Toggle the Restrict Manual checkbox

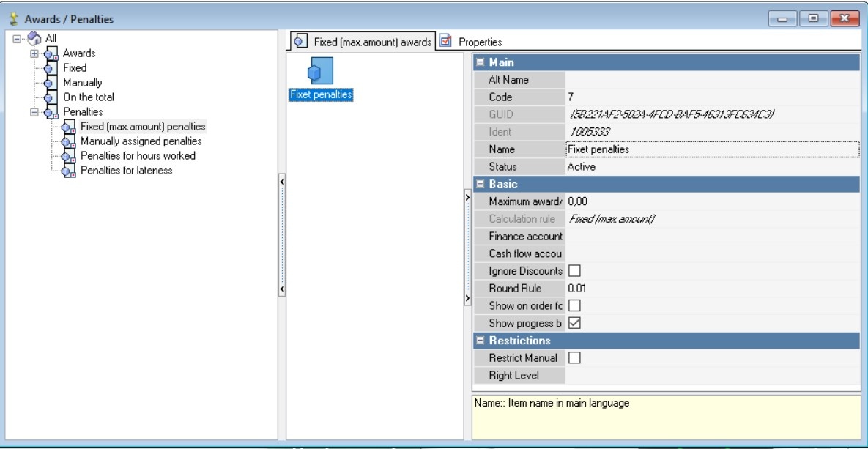click(574, 358)
